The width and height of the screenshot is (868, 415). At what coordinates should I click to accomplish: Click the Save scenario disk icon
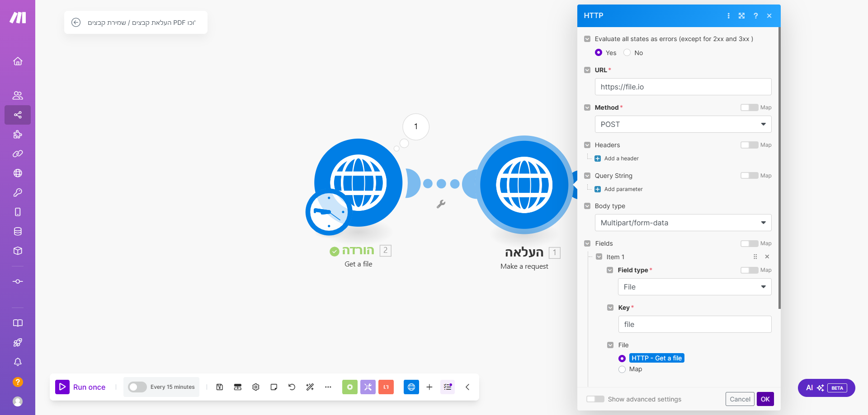tap(220, 387)
